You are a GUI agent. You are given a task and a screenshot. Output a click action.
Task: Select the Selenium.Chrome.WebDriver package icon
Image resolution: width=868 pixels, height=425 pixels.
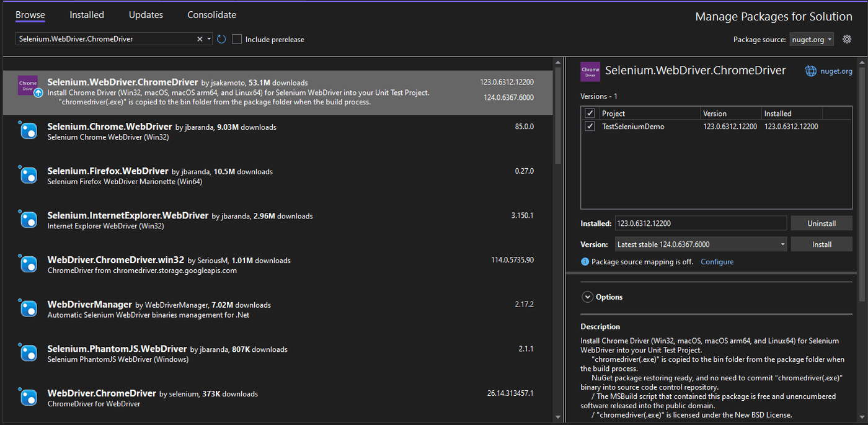[x=28, y=130]
